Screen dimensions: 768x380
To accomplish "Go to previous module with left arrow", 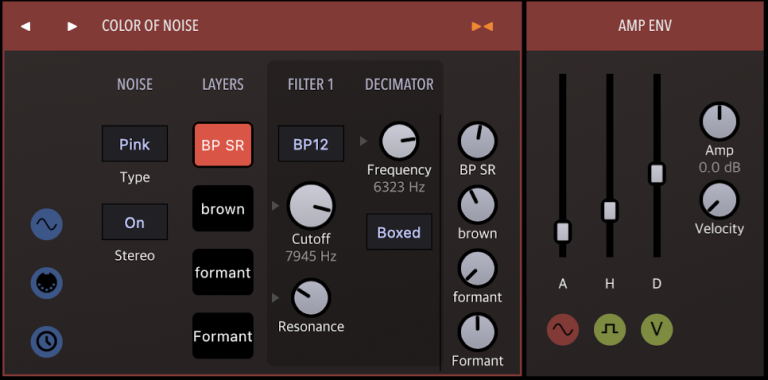I will (25, 26).
